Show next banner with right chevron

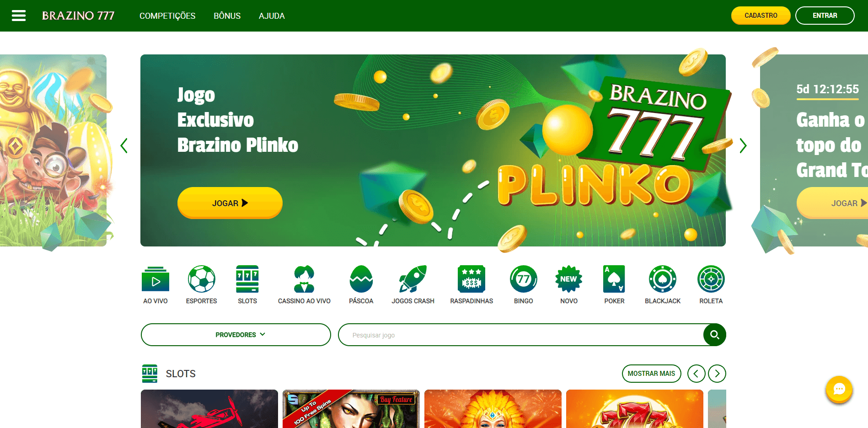pos(743,146)
